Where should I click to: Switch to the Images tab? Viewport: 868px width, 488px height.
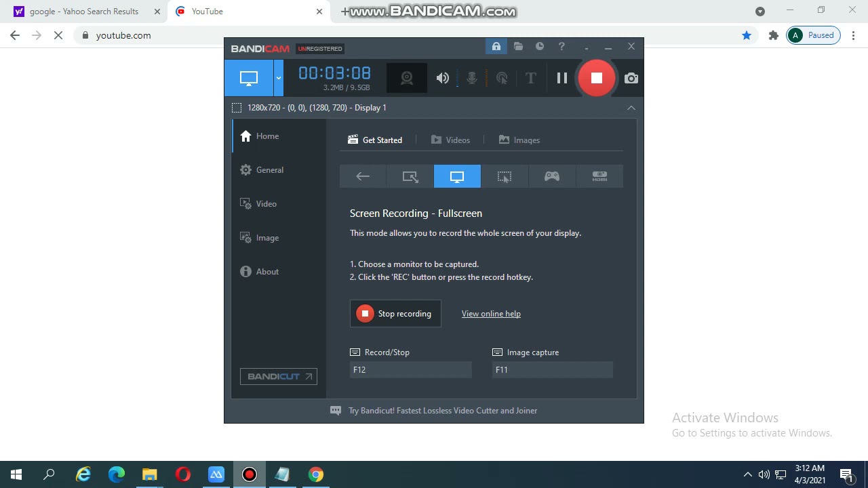coord(519,140)
